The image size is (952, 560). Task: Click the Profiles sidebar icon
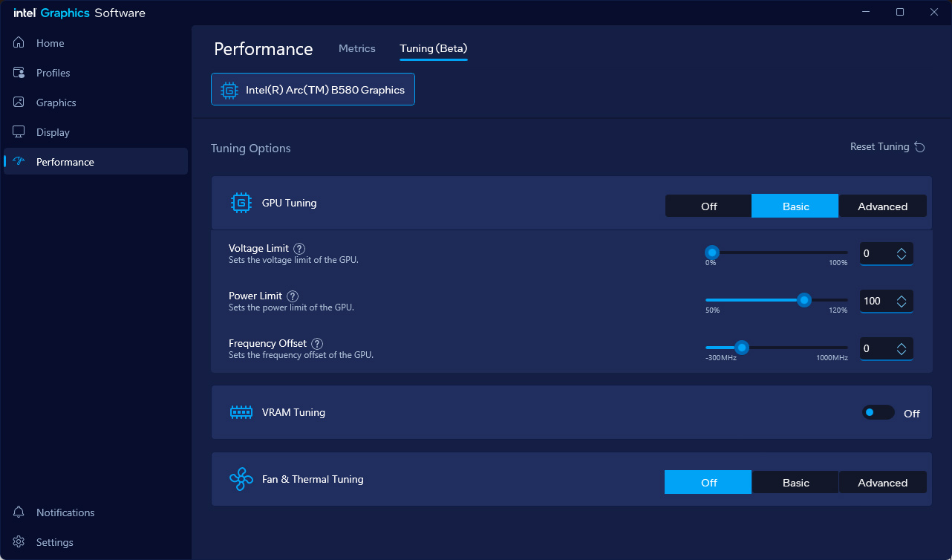tap(19, 73)
